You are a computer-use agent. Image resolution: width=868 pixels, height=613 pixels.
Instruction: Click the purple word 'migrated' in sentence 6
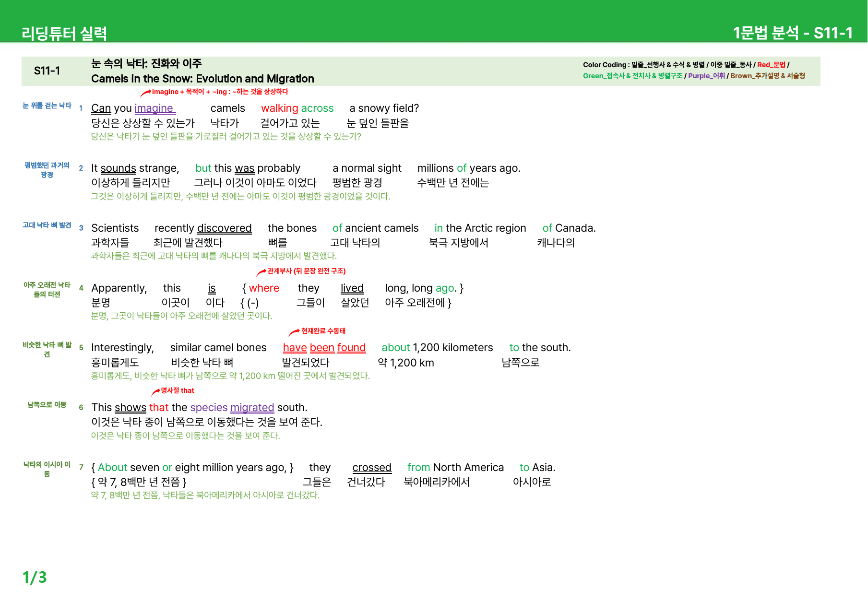coord(252,408)
